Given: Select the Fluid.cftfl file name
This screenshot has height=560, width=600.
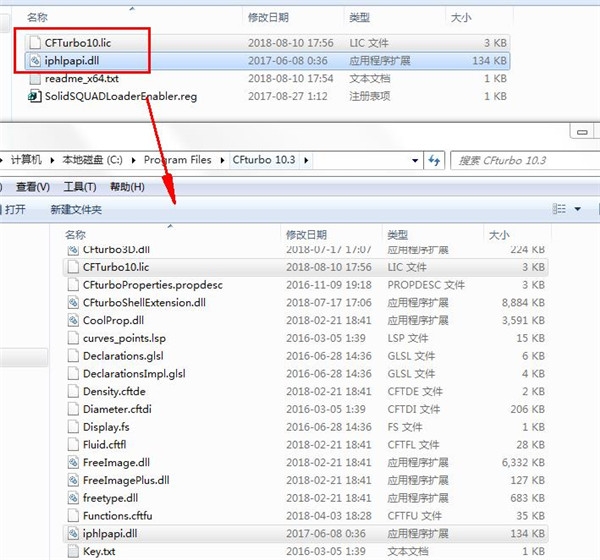Looking at the screenshot, I should [x=104, y=445].
